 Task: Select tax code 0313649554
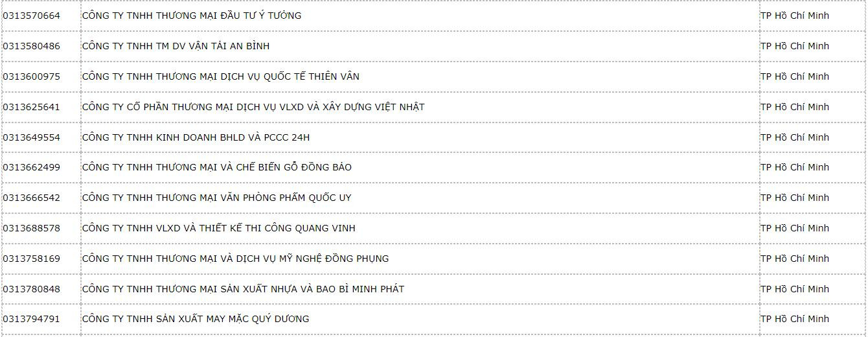31,137
